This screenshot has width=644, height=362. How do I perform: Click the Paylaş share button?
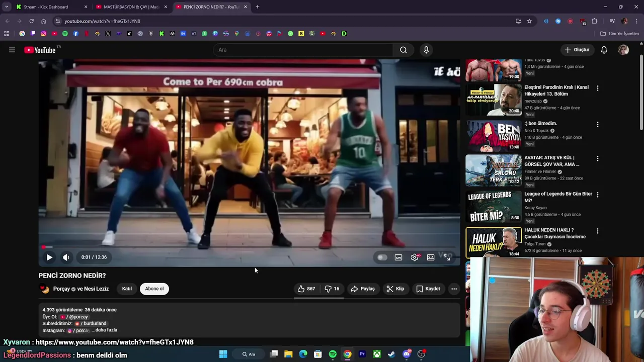pyautogui.click(x=363, y=289)
